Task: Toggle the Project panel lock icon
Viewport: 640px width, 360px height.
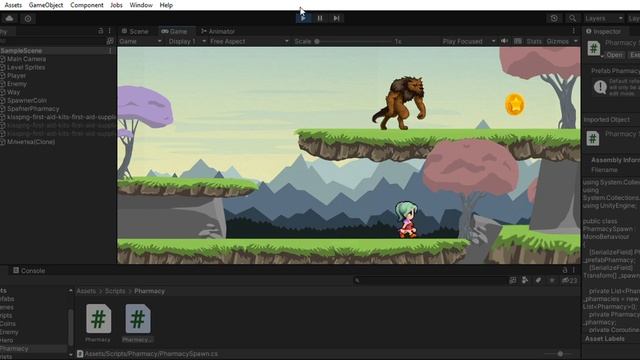Action: [x=564, y=270]
